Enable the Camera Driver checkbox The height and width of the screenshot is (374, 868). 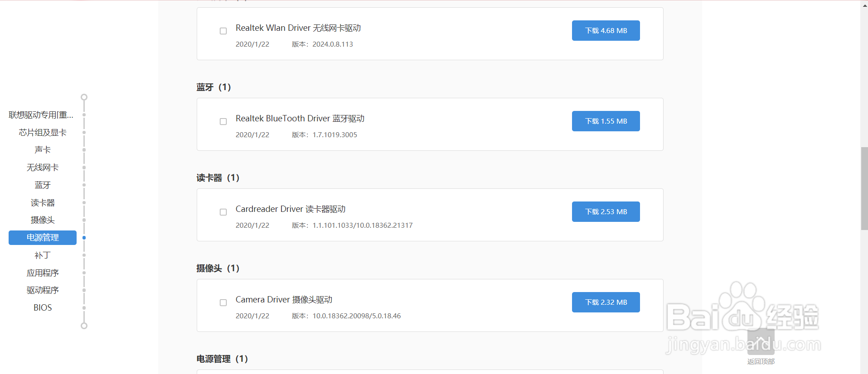click(x=223, y=303)
